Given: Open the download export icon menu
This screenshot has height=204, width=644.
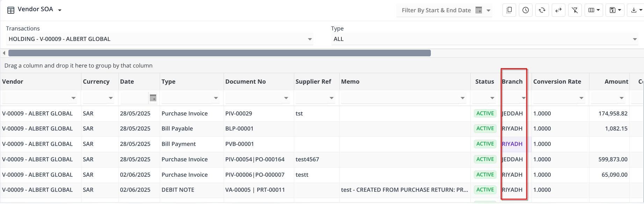Looking at the screenshot, I should pos(636,10).
